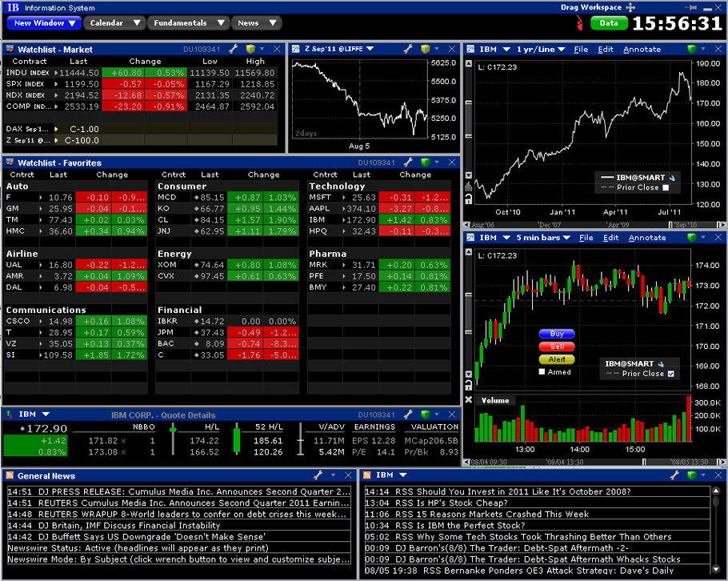728x581 pixels.
Task: Open the 5 min bars period dropdown
Action: click(566, 238)
